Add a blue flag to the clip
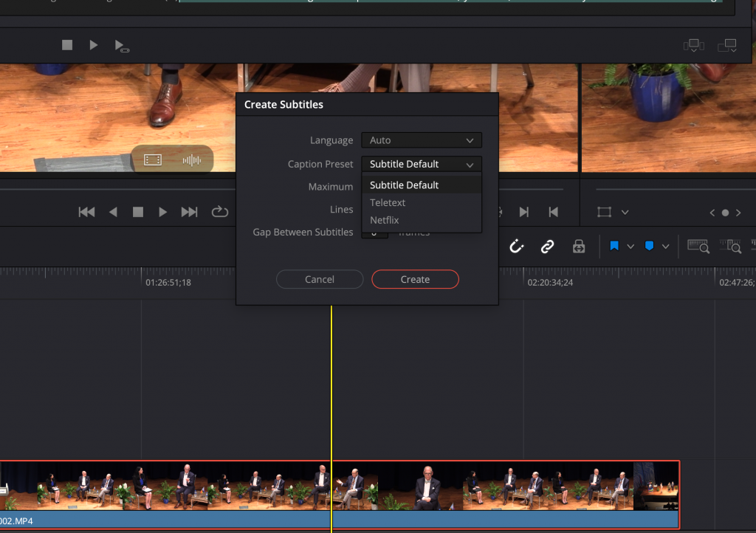The width and height of the screenshot is (756, 533). (614, 247)
